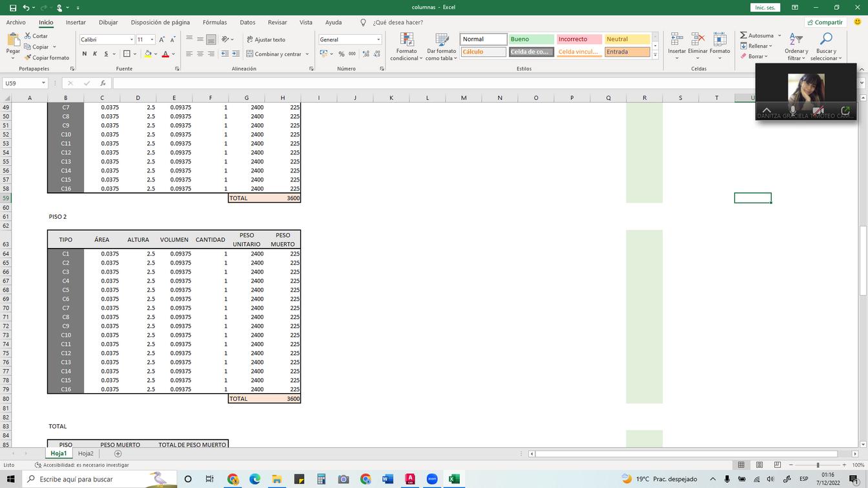Screen dimensions: 868x488
Task: Apply the Bueno cell style
Action: pyautogui.click(x=531, y=39)
